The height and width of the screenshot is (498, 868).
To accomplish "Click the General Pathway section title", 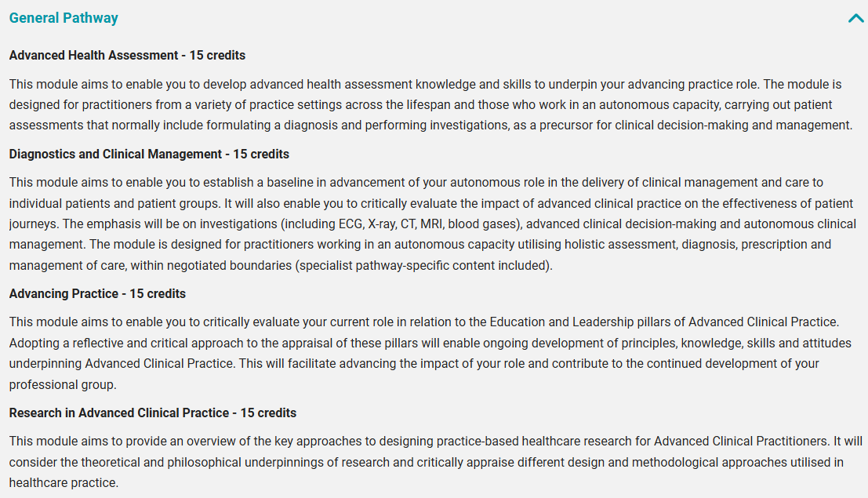I will click(x=64, y=18).
